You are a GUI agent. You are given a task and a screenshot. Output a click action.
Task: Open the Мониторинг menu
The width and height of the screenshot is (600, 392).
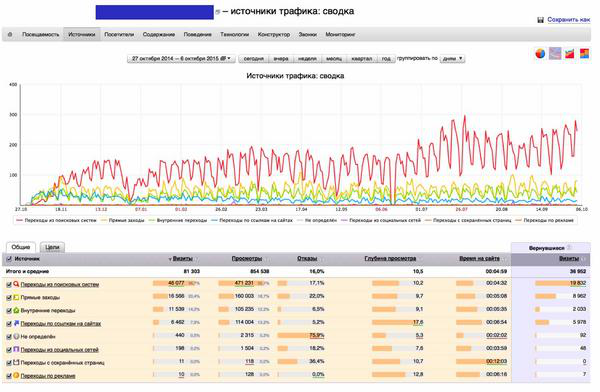341,34
